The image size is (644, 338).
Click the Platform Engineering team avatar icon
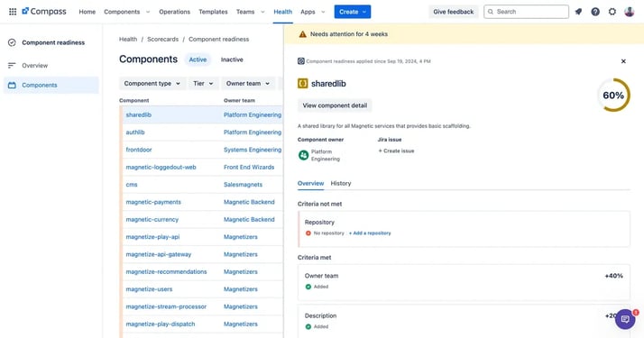click(x=303, y=155)
